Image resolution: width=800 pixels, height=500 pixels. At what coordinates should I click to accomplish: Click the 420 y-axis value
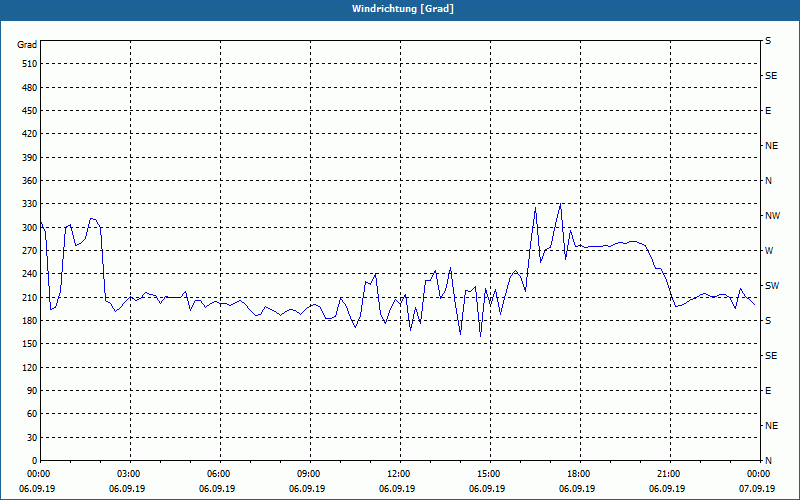pyautogui.click(x=30, y=134)
